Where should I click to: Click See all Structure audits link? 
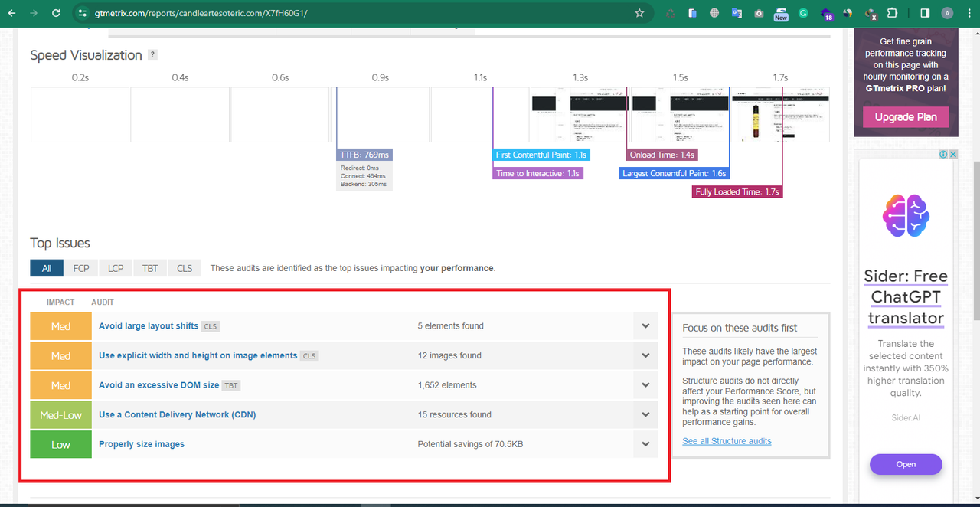[727, 441]
